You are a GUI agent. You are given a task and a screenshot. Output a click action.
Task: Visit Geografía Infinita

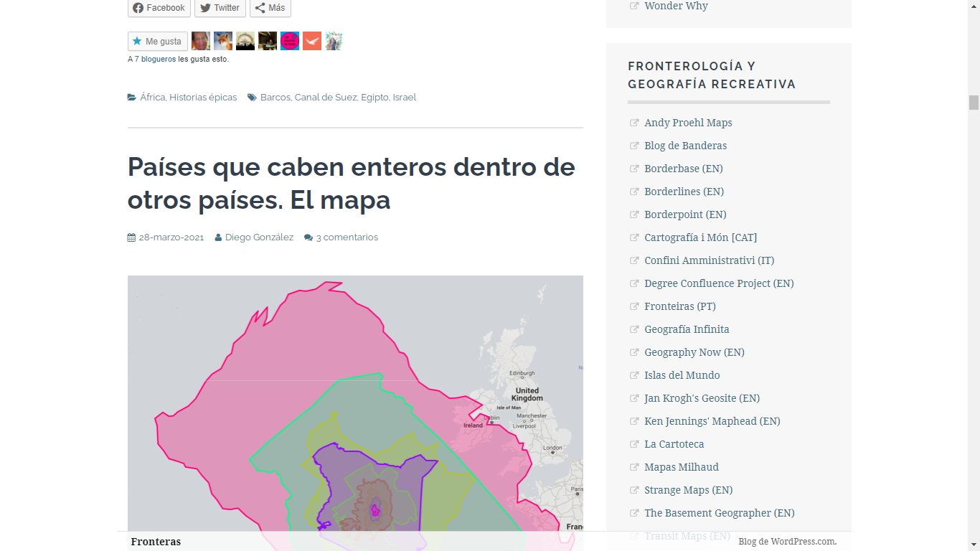click(687, 329)
